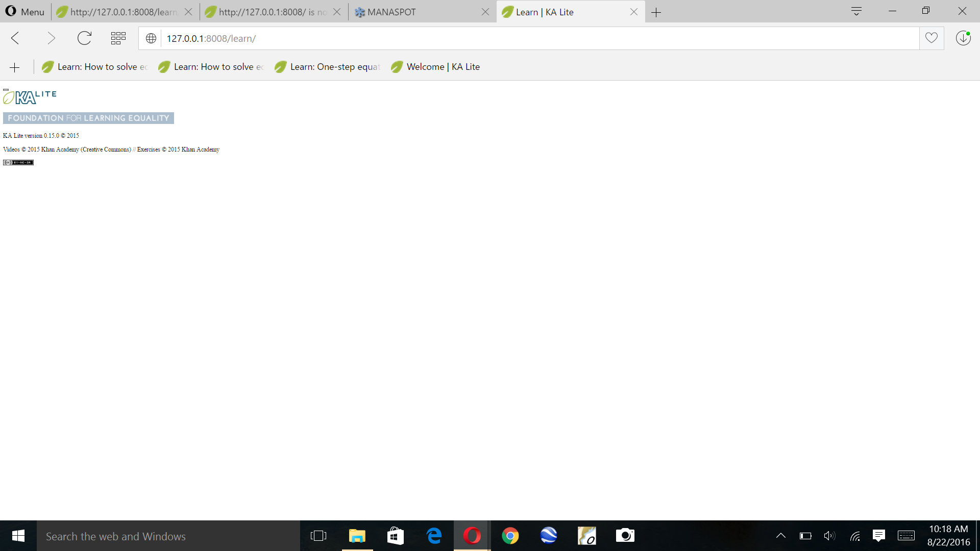Click the Foundation for Learning Equality banner
The width and height of the screenshot is (980, 551).
(x=88, y=118)
